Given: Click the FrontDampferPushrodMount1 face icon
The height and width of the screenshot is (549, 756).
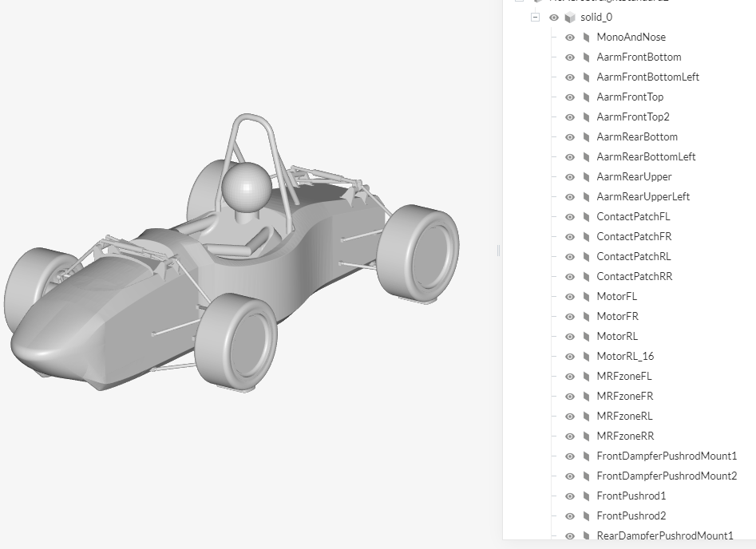Looking at the screenshot, I should (x=586, y=456).
